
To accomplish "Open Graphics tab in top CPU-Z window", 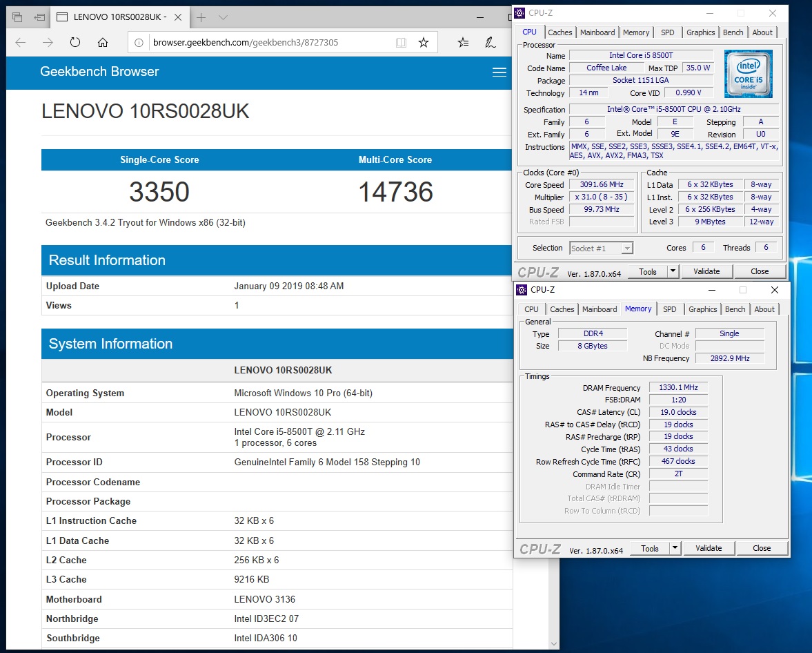I will 701,32.
